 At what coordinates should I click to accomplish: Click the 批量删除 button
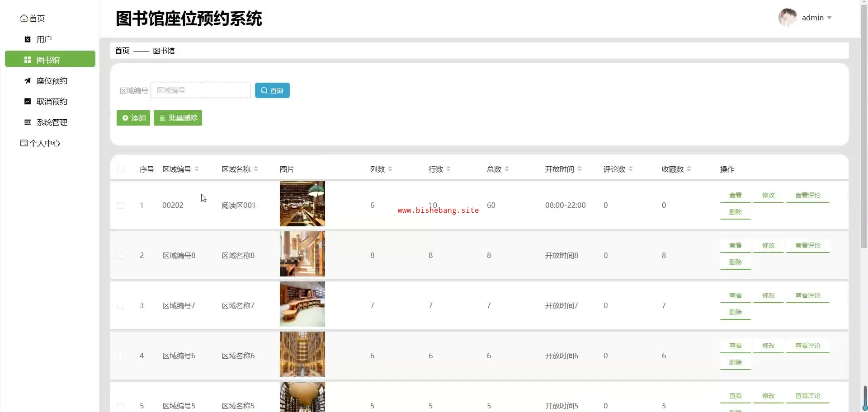(178, 118)
